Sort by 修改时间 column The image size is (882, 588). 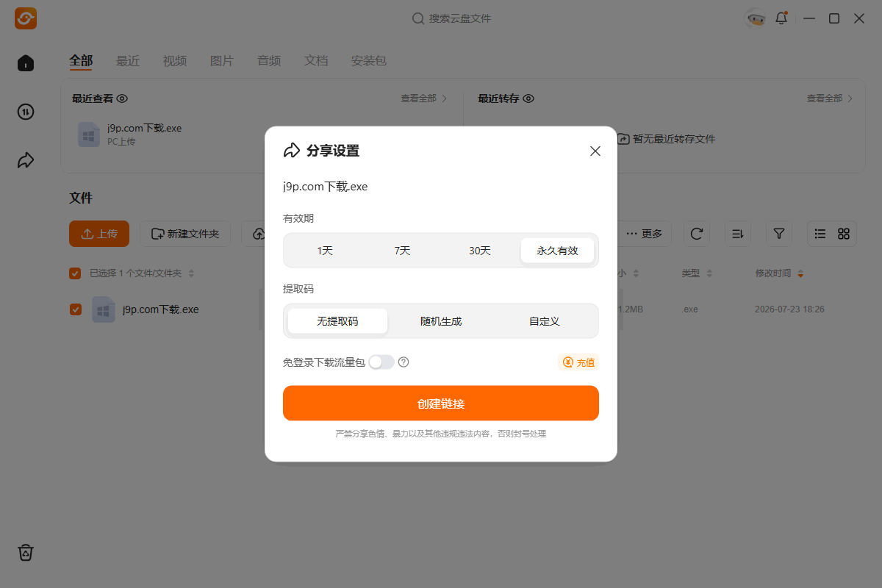780,273
